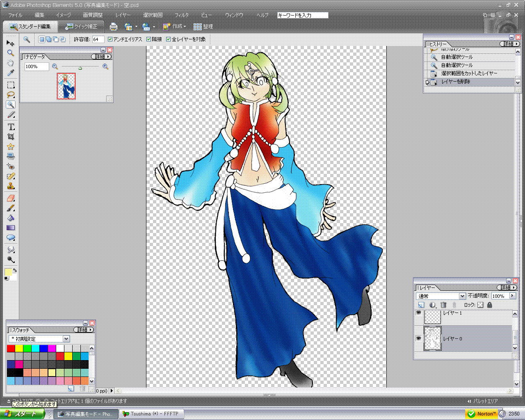
Task: Click the 許容値 tolerance input field
Action: (x=98, y=39)
